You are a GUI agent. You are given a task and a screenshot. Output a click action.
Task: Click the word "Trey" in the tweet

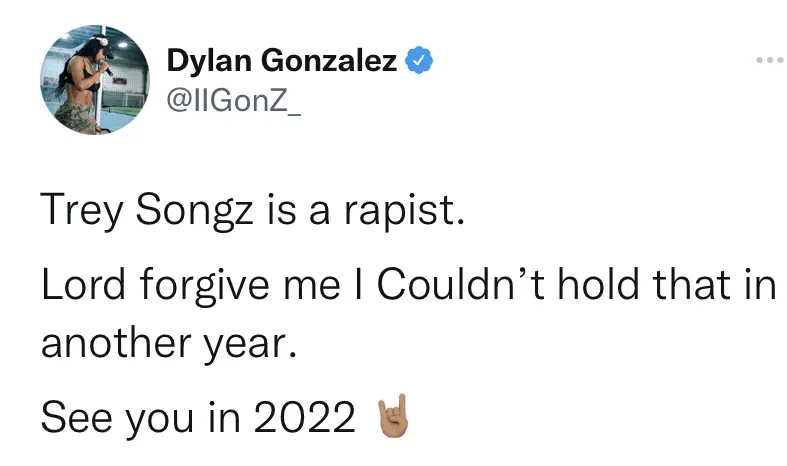coord(81,208)
